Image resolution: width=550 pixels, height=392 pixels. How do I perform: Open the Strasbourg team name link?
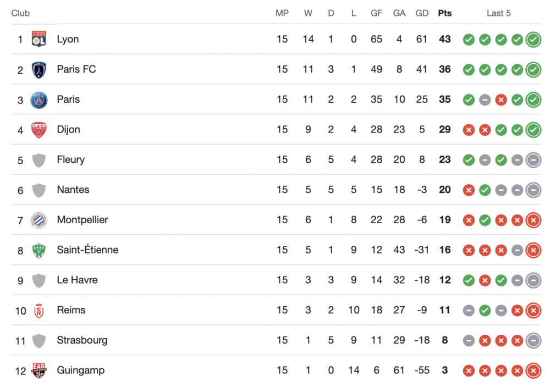82,340
